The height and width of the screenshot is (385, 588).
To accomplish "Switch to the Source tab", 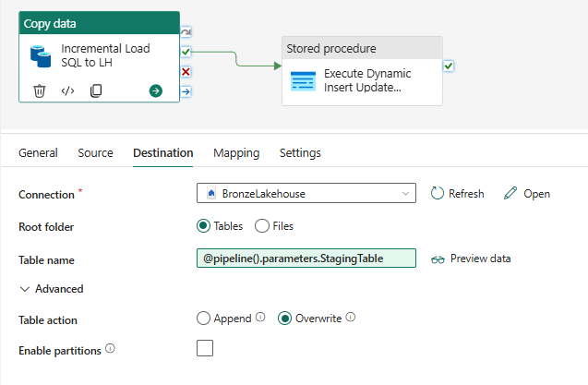I will pos(95,152).
